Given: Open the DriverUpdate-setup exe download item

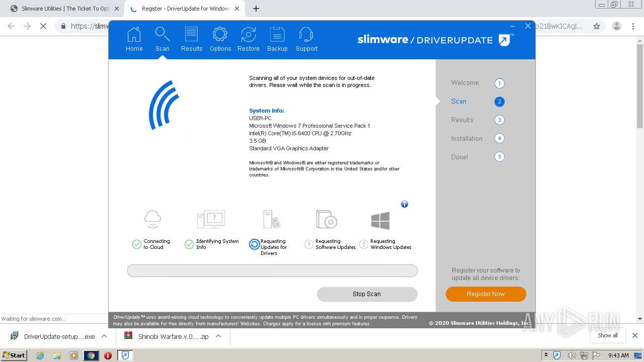Looking at the screenshot, I should coord(52,336).
